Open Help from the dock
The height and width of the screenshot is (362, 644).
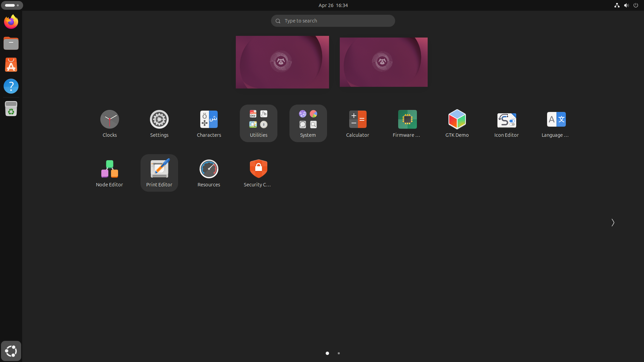(x=11, y=86)
